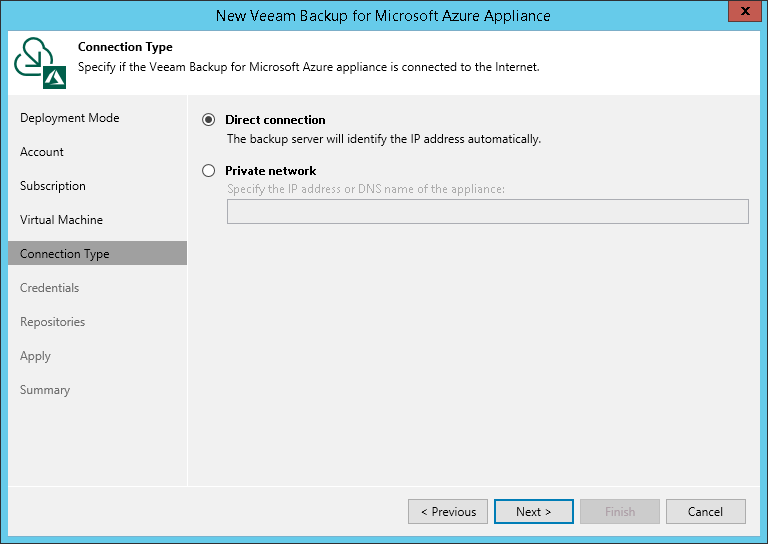Click "Specify the IP address or DNS name" label
The image size is (768, 544).
click(366, 189)
